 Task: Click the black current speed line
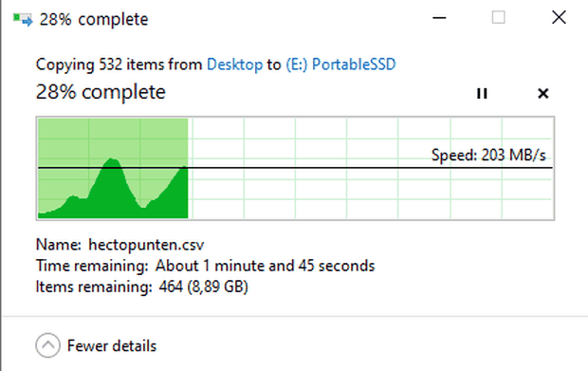coord(295,168)
